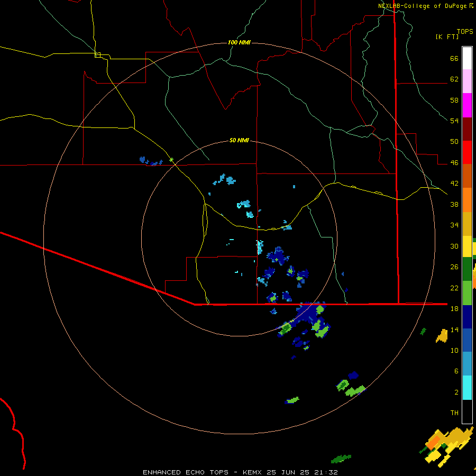Select the '18' scale label
The width and height of the screenshot is (476, 476).
coord(454,309)
